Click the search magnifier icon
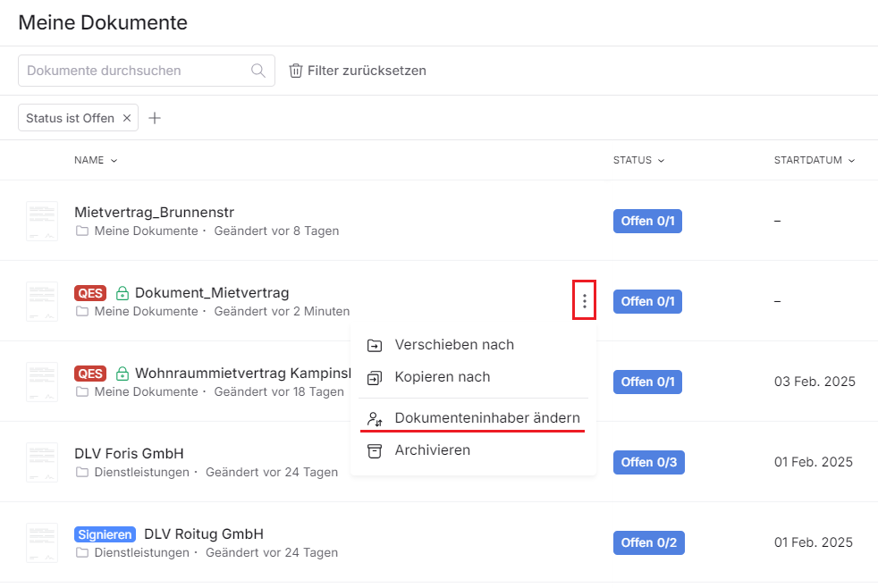Screen dimensions: 878x588 (x=258, y=71)
